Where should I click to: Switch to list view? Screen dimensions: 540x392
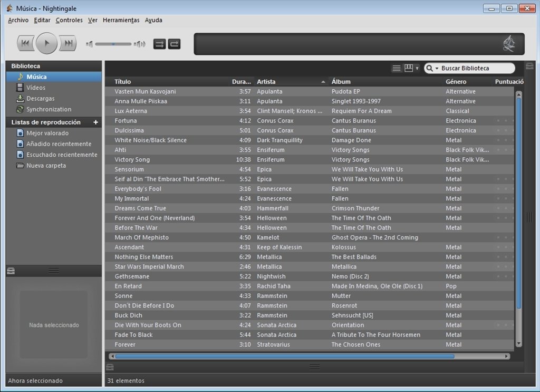[397, 68]
